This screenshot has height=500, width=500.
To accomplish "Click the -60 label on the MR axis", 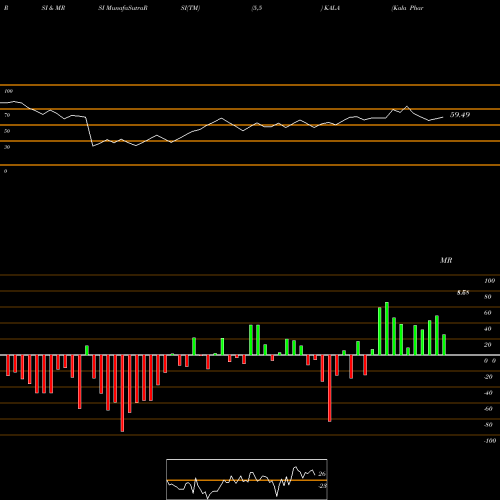I will coord(488,409).
